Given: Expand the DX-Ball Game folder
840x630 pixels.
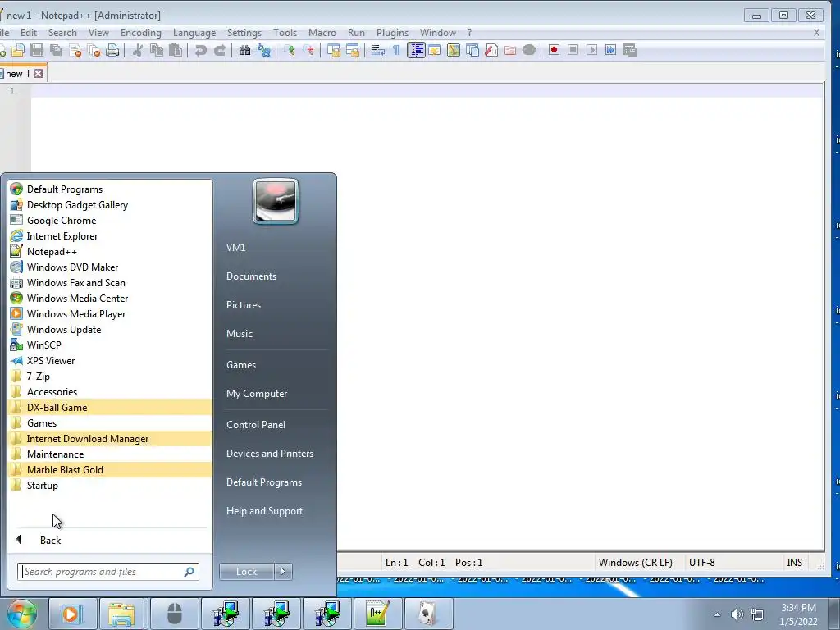Looking at the screenshot, I should (111, 407).
